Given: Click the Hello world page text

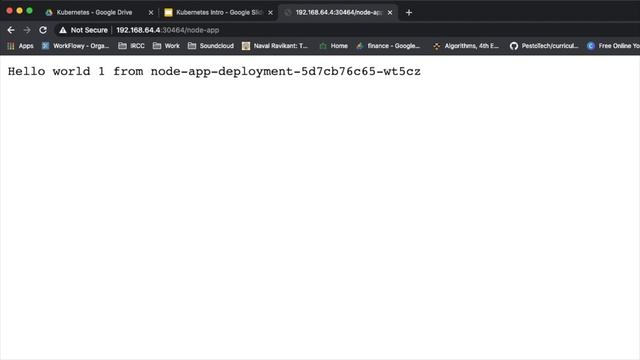Looking at the screenshot, I should (x=214, y=71).
